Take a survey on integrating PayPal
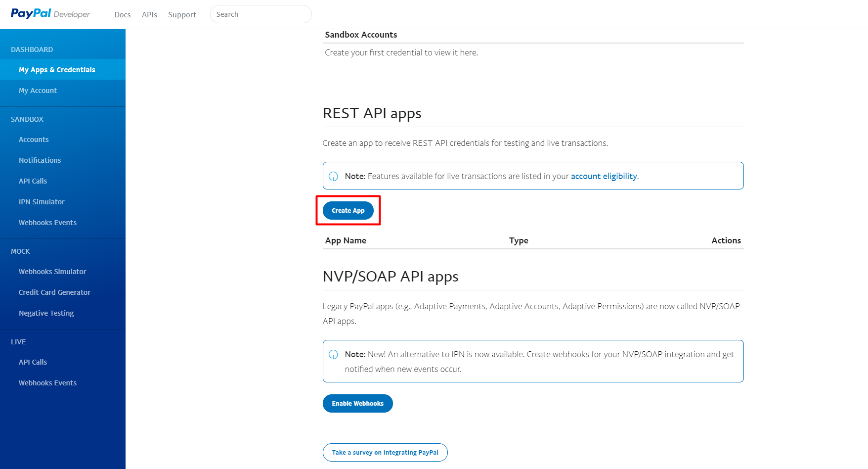This screenshot has height=469, width=868. [385, 453]
